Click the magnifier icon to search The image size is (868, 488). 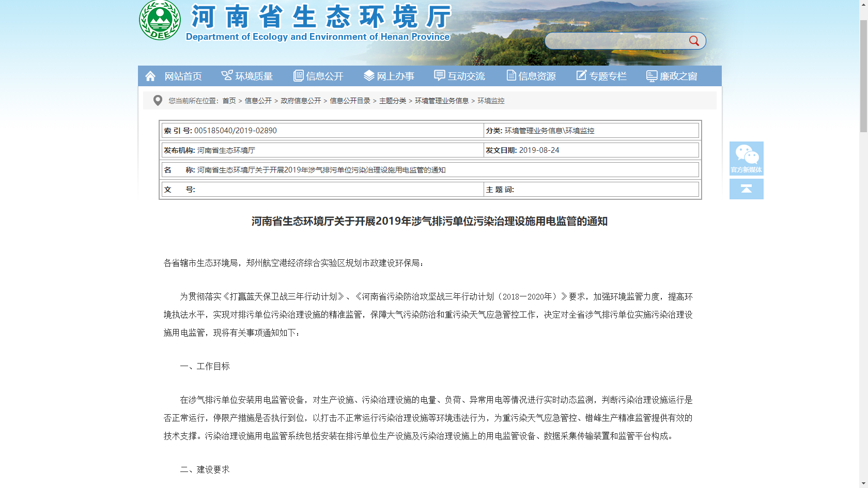pyautogui.click(x=694, y=40)
